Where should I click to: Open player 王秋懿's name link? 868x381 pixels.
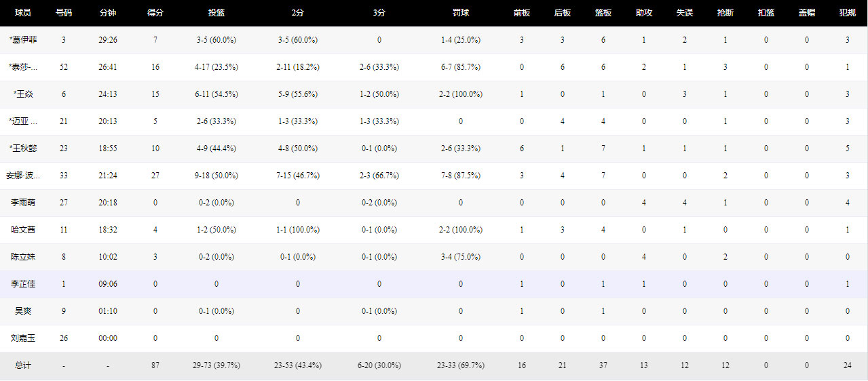coord(23,148)
